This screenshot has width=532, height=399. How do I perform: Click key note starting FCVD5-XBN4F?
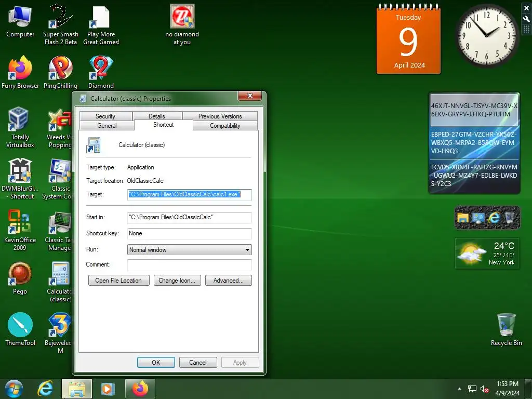tap(474, 176)
